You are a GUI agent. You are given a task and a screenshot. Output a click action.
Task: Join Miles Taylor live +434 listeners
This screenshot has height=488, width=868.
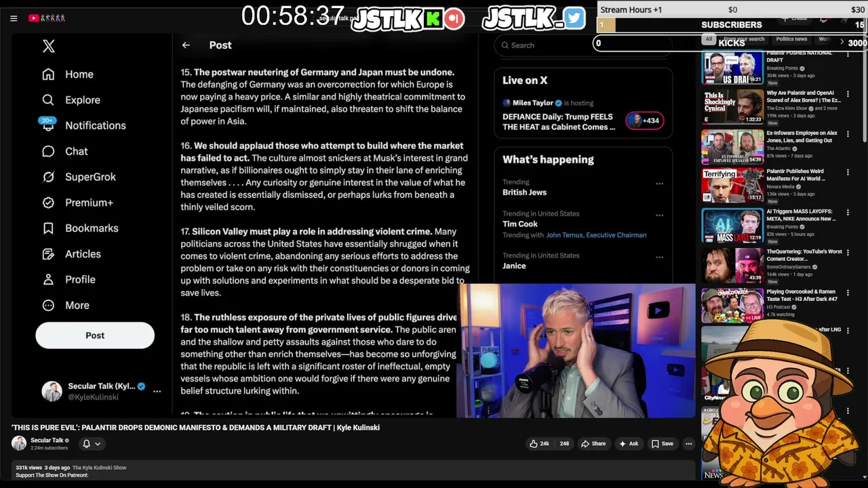pyautogui.click(x=644, y=121)
